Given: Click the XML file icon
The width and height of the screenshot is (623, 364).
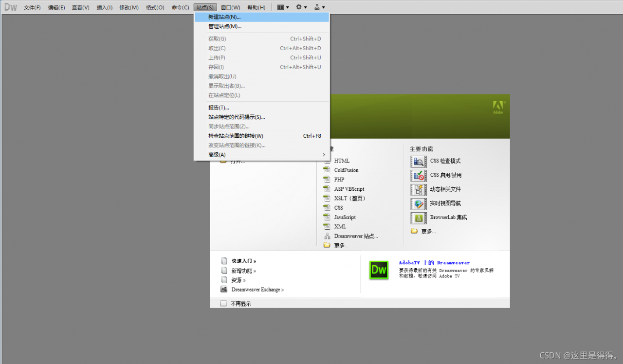Looking at the screenshot, I should point(327,226).
